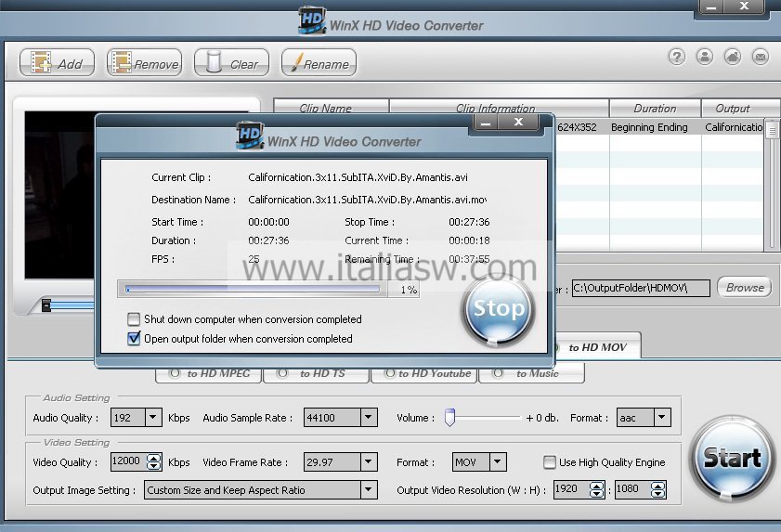
Task: Click the resolution height 1080 stepper
Action: (658, 489)
